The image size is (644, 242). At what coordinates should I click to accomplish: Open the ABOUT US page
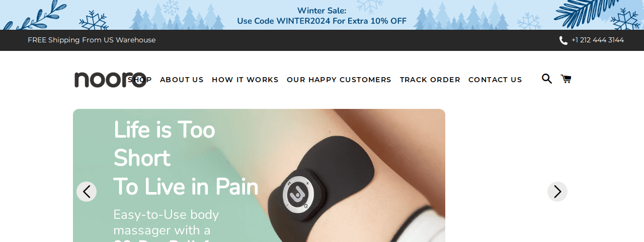182,80
